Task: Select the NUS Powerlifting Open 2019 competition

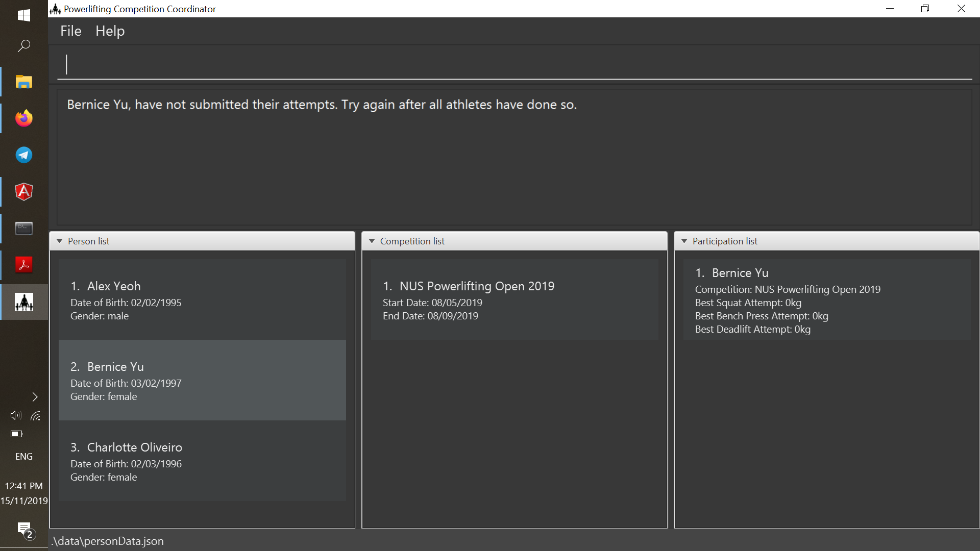Action: click(x=514, y=300)
